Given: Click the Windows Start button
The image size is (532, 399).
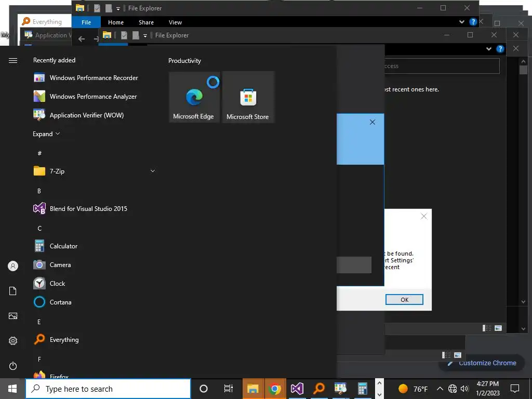Looking at the screenshot, I should tap(12, 389).
